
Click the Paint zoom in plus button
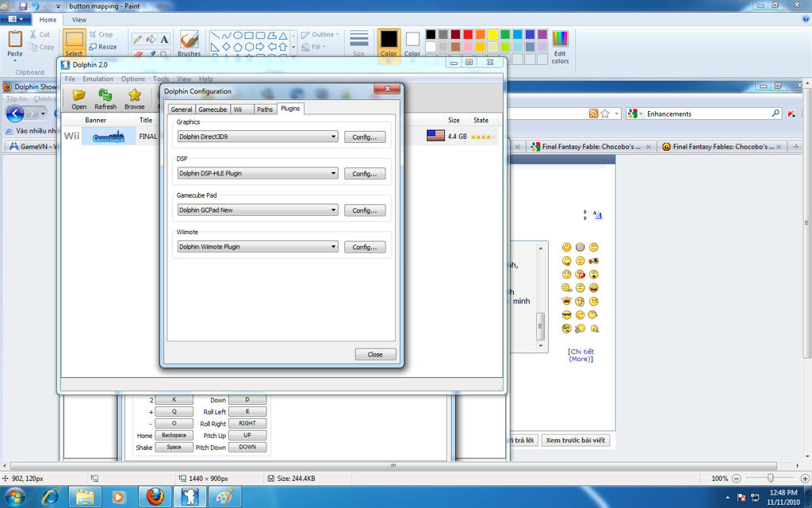click(805, 479)
